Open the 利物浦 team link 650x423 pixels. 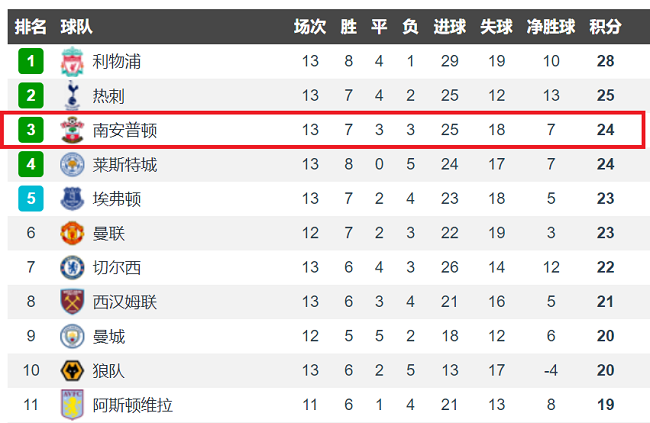click(x=116, y=62)
